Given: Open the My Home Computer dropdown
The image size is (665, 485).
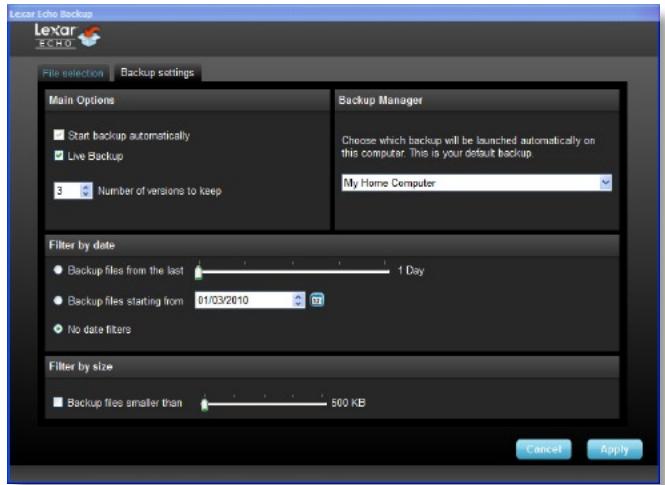Looking at the screenshot, I should click(x=477, y=183).
